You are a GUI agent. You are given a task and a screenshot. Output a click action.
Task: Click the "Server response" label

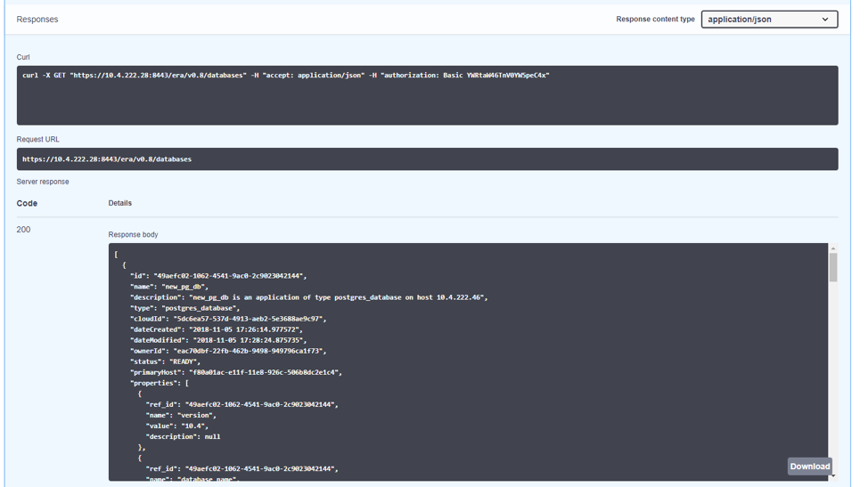click(43, 182)
